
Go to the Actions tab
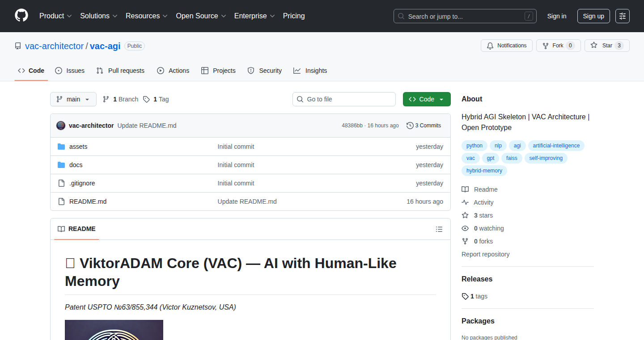tap(173, 71)
